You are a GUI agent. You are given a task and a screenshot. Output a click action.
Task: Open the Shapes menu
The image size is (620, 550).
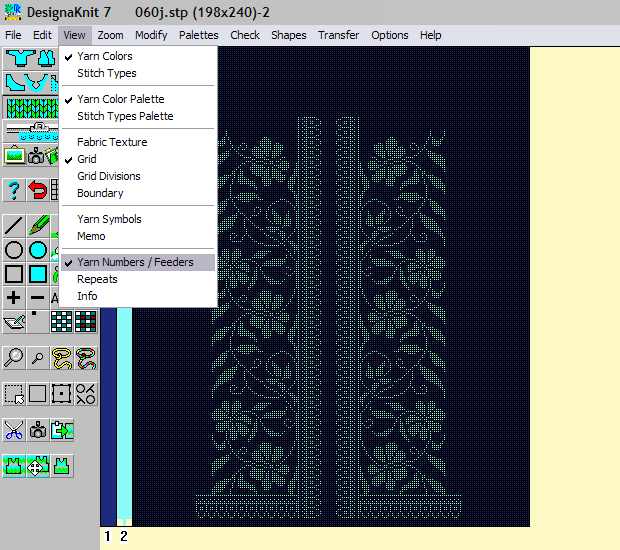click(x=289, y=35)
